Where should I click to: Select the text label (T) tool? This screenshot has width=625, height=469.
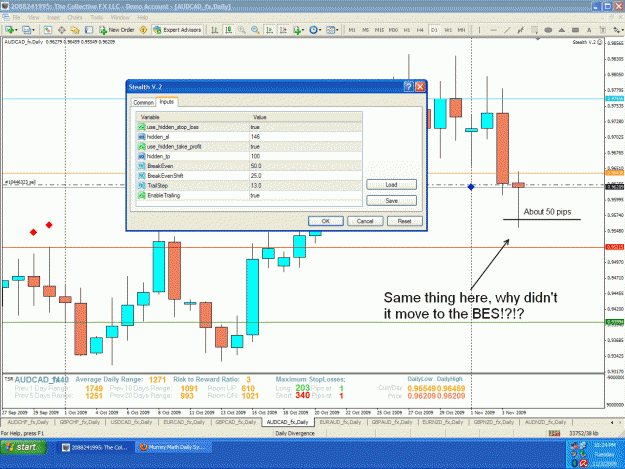(603, 30)
